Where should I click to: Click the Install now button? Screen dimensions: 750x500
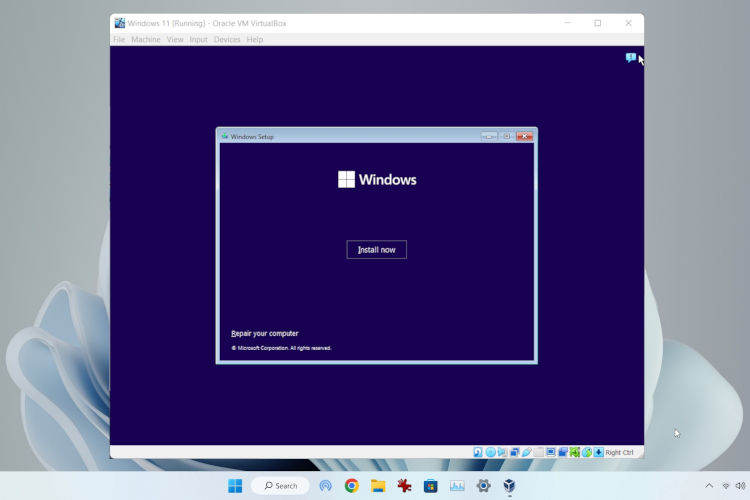point(376,249)
